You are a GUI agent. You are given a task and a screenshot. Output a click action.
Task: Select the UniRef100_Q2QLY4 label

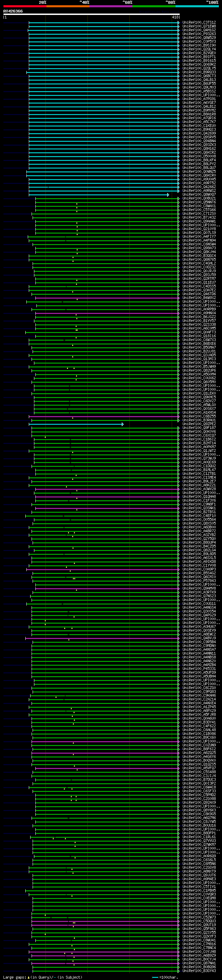pos(199,49)
